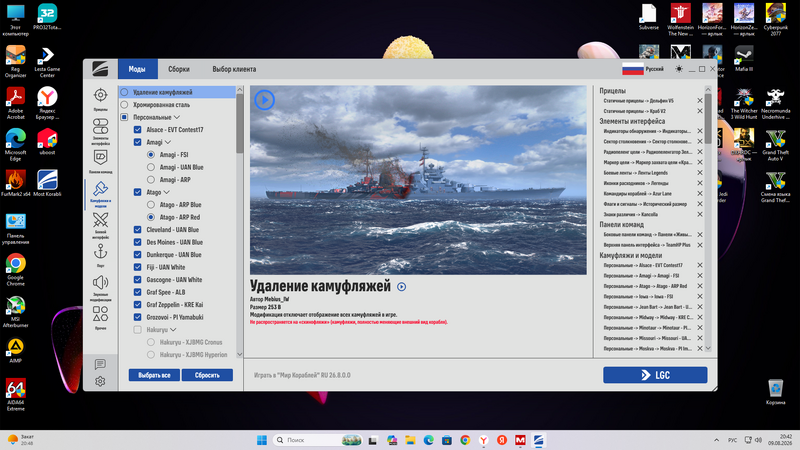Viewport: 800px width, 450px height.
Task: Remove Статичные прицелы Краб V2 from selected list
Action: [700, 111]
